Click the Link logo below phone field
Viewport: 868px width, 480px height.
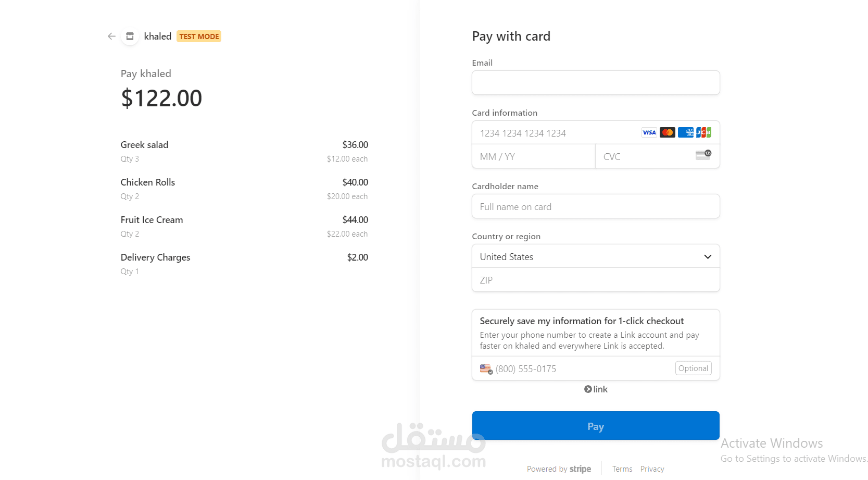pos(596,389)
